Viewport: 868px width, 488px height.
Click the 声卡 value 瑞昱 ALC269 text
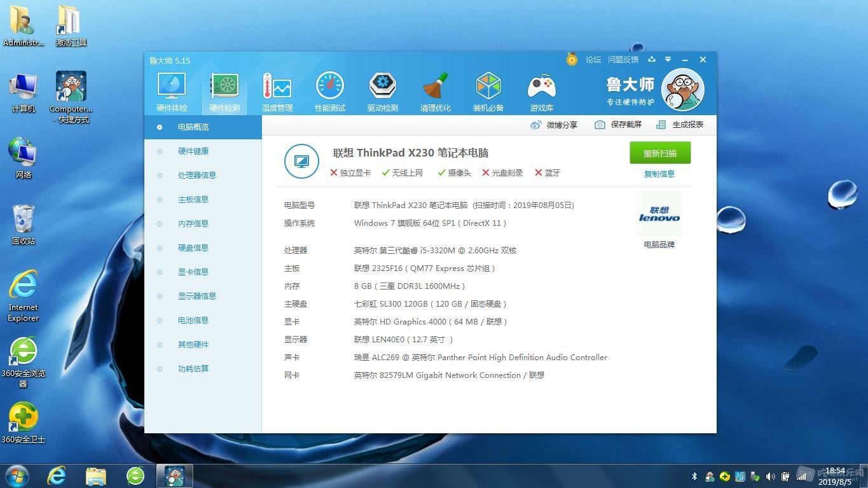pyautogui.click(x=480, y=358)
